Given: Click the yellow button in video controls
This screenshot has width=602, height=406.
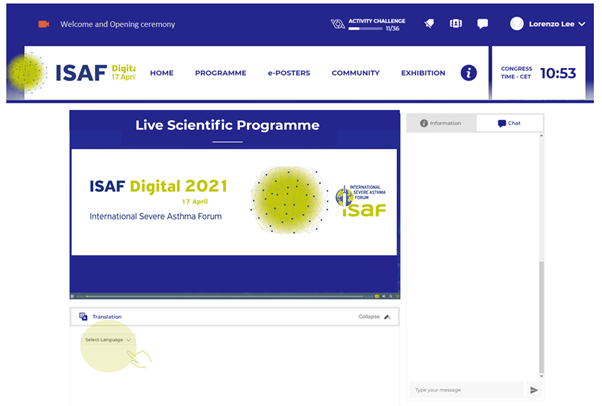Looking at the screenshot, I should [377, 296].
